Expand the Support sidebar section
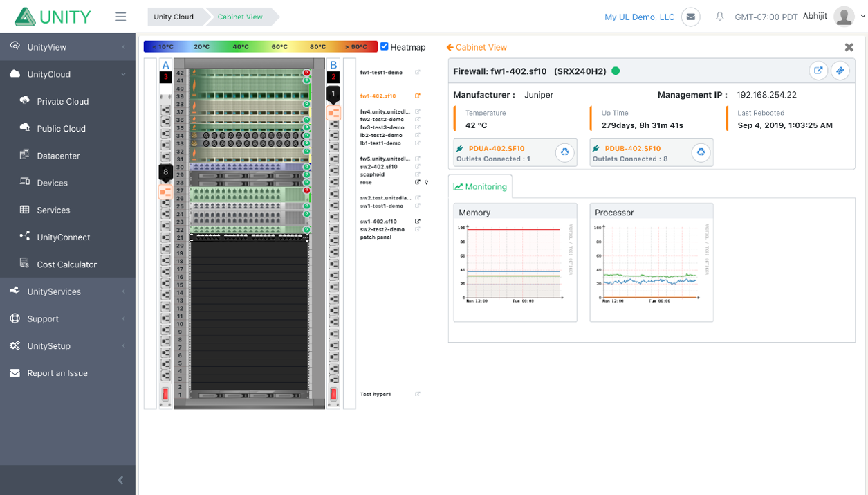Viewport: 868px width, 495px height. tap(68, 318)
